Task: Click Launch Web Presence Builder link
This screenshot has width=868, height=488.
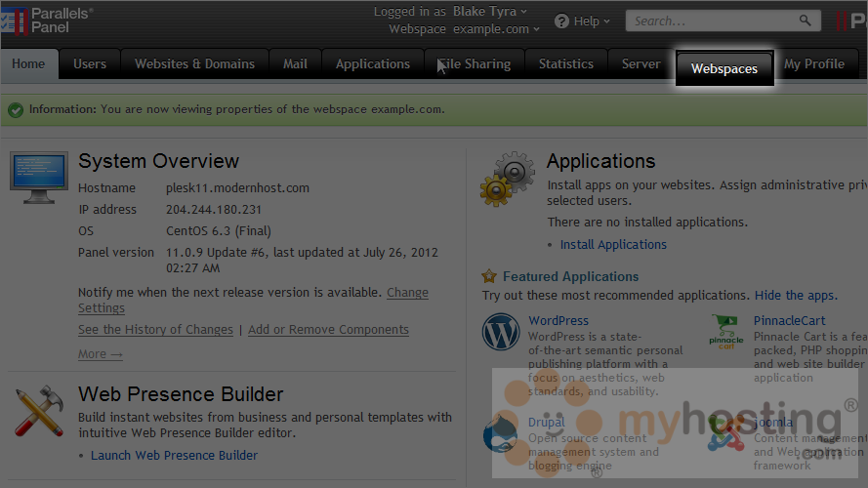Action: (x=175, y=456)
